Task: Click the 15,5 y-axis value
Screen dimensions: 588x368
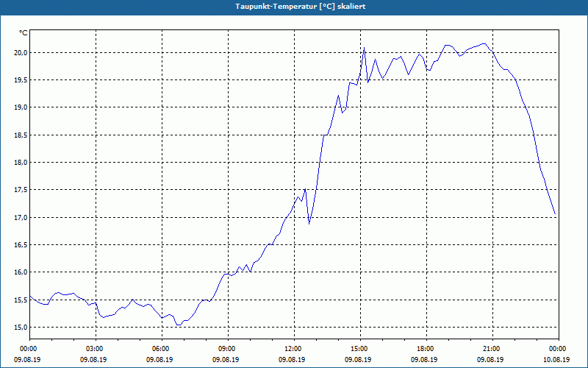Action: tap(21, 300)
